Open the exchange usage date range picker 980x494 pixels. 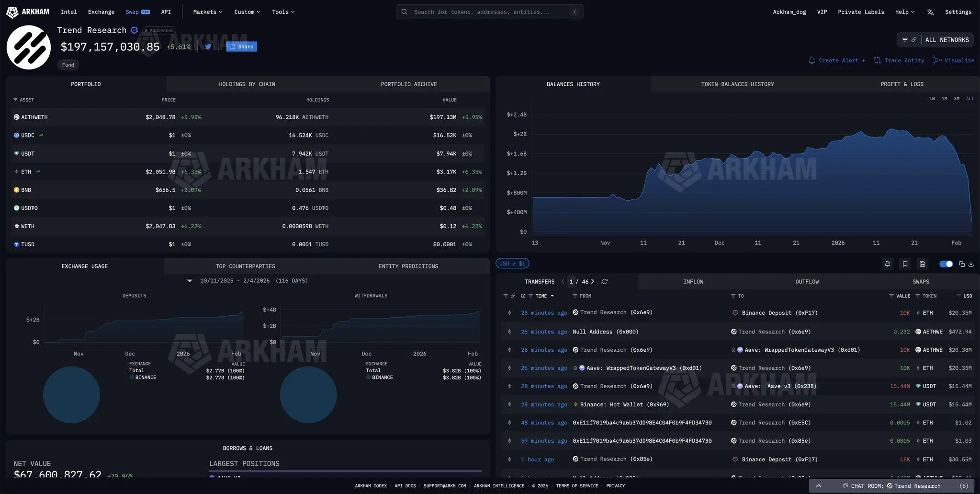[254, 281]
